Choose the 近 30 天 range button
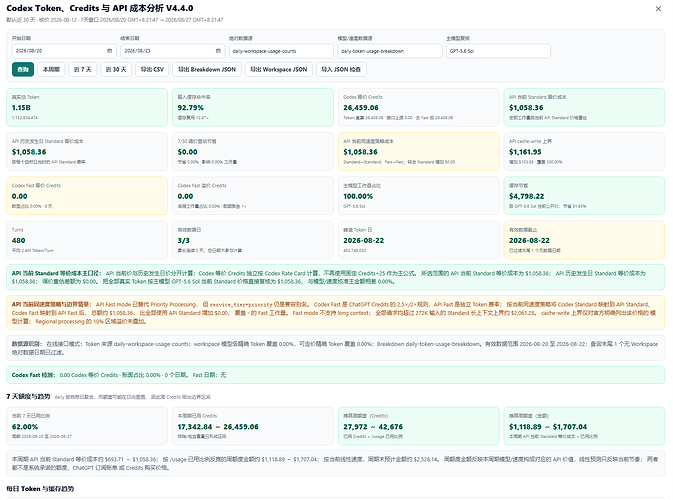 tap(116, 69)
